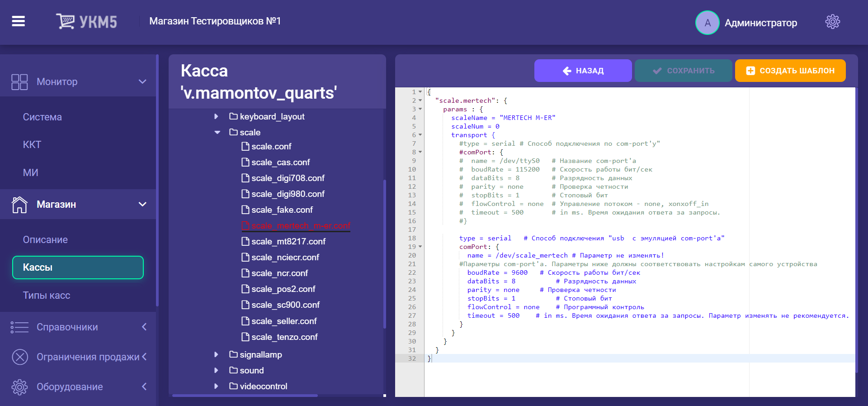Fold code at line 6 arrow
The image size is (868, 406).
point(420,135)
